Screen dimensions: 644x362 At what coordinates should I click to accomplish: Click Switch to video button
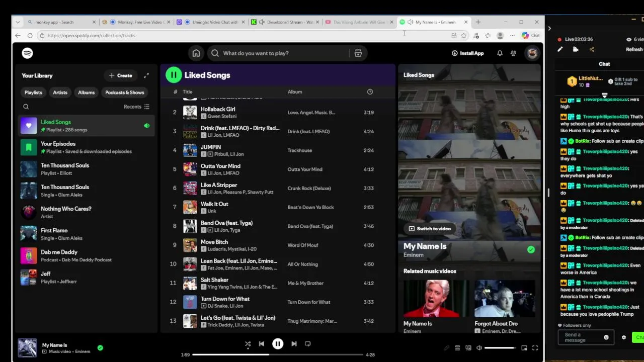tap(430, 229)
